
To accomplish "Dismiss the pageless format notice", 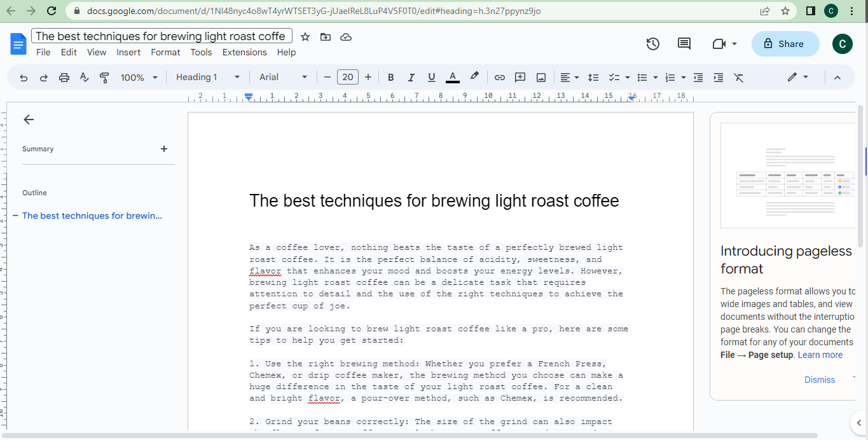I will point(819,380).
